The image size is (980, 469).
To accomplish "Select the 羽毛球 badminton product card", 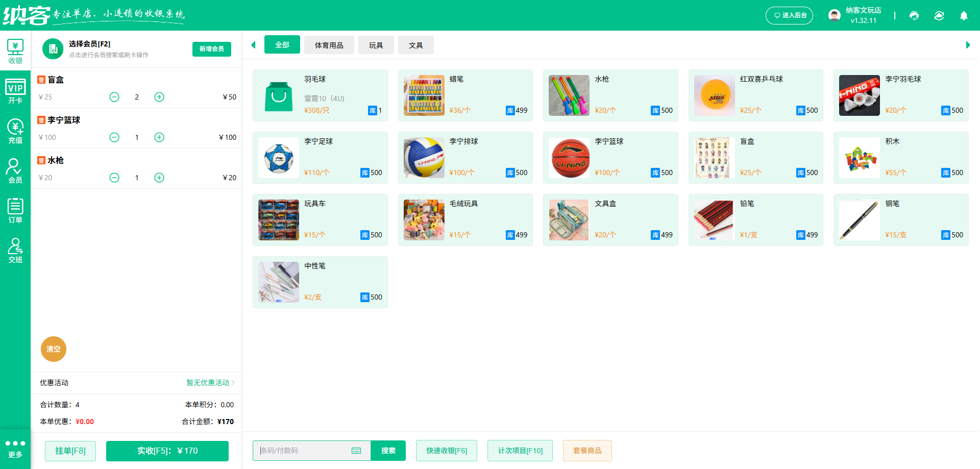I will [320, 95].
